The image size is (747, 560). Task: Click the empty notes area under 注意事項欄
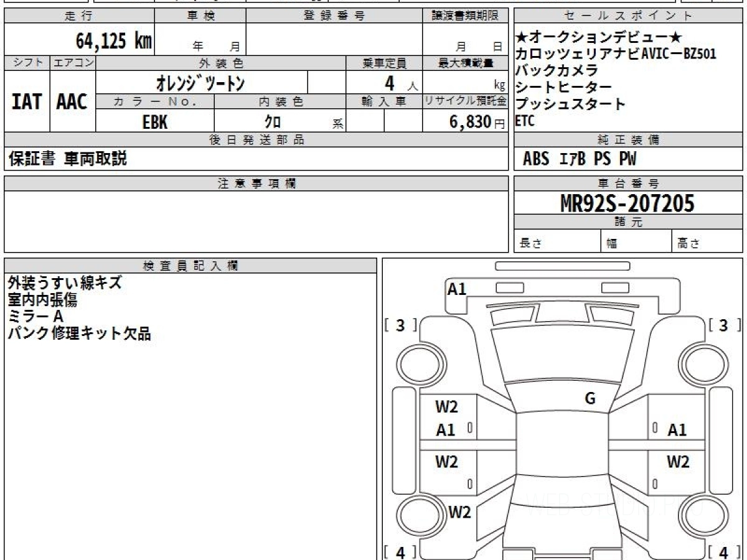256,222
